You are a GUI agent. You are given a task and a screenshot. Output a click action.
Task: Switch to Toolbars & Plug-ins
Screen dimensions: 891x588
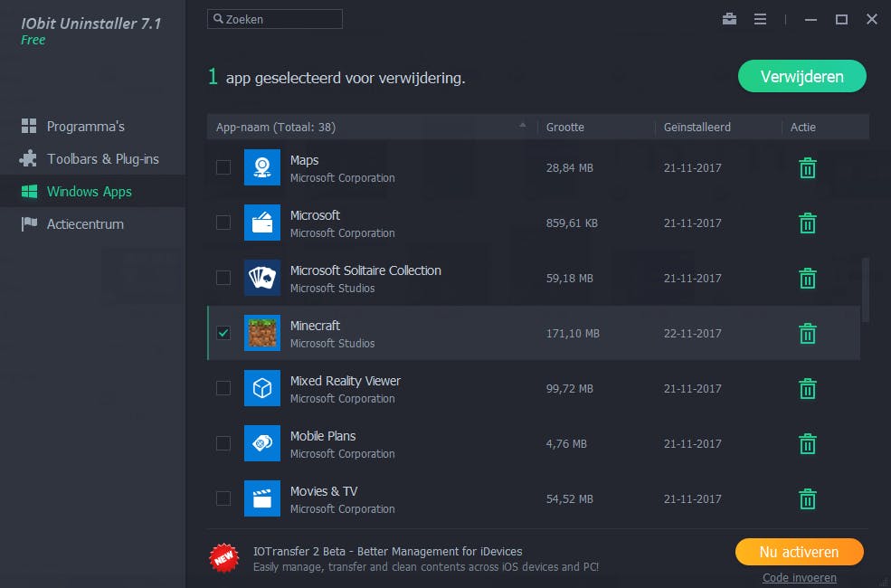click(102, 159)
